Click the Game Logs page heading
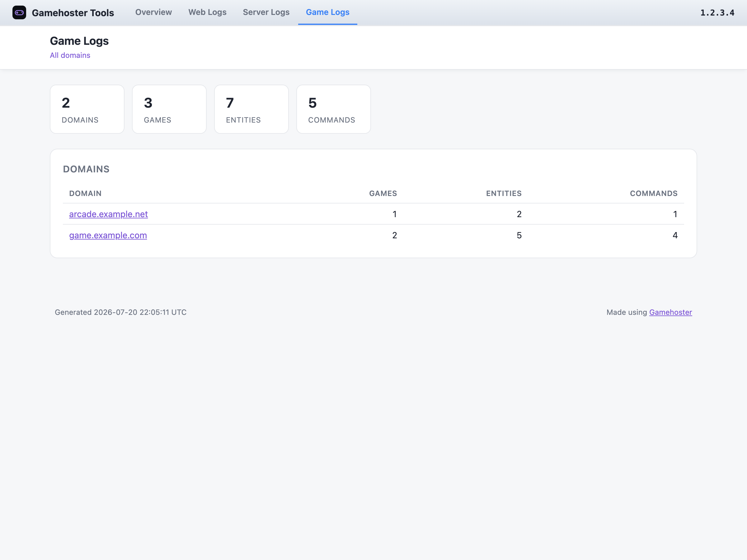 79,41
